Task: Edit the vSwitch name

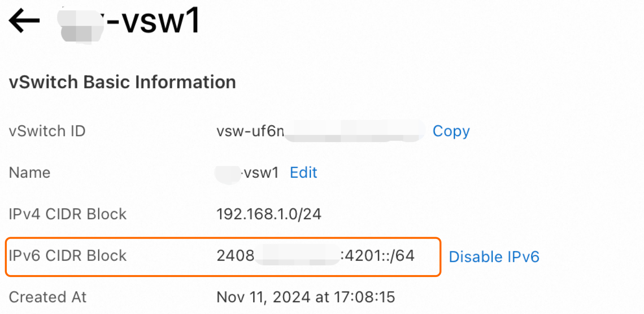Action: 303,173
